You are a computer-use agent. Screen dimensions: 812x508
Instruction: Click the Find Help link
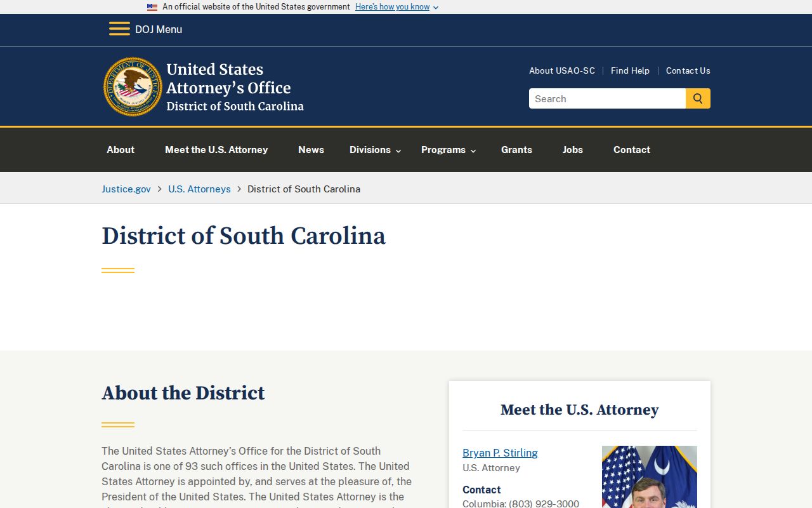(630, 70)
